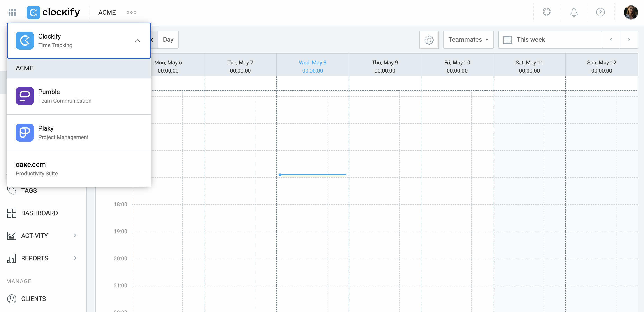The image size is (644, 312).
Task: Open calendar settings gear icon
Action: tap(429, 40)
